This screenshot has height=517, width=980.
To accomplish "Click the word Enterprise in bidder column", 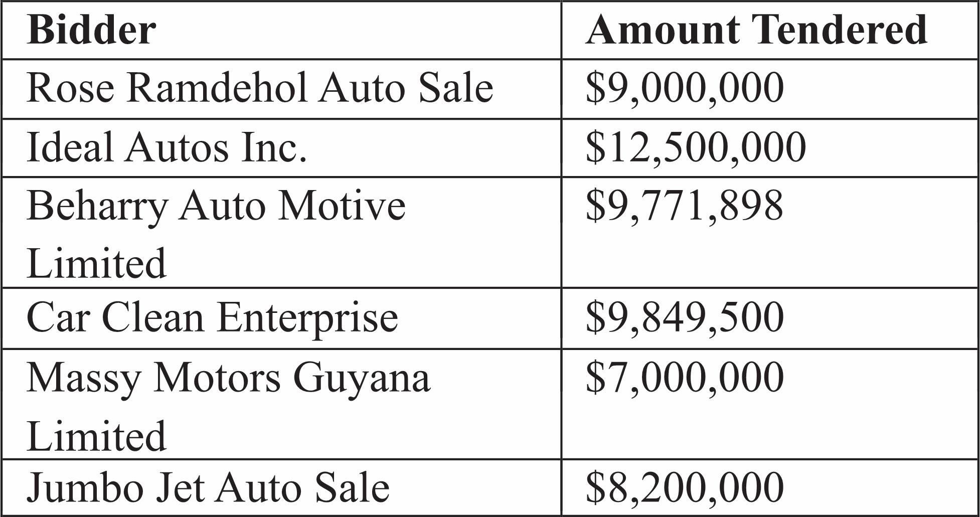I will pyautogui.click(x=308, y=318).
